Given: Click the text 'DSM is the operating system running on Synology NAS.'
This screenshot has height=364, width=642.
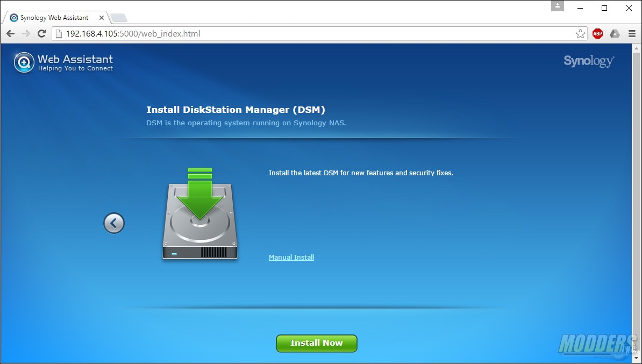Looking at the screenshot, I should (246, 123).
